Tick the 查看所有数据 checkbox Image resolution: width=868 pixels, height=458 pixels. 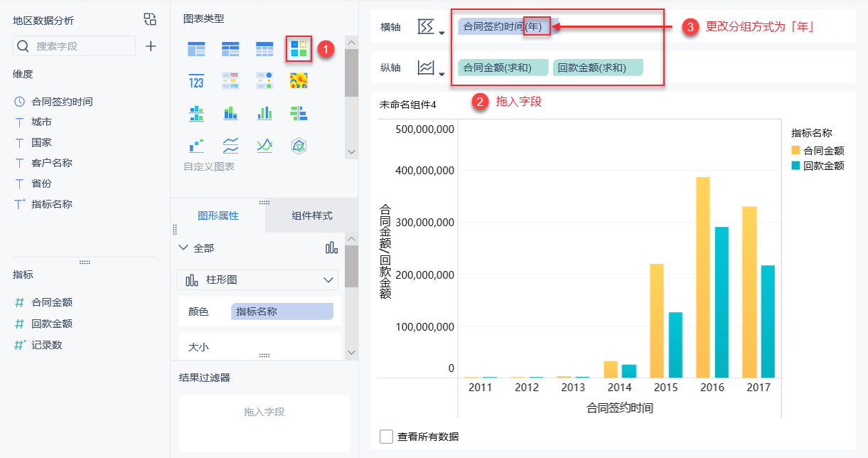tap(386, 436)
